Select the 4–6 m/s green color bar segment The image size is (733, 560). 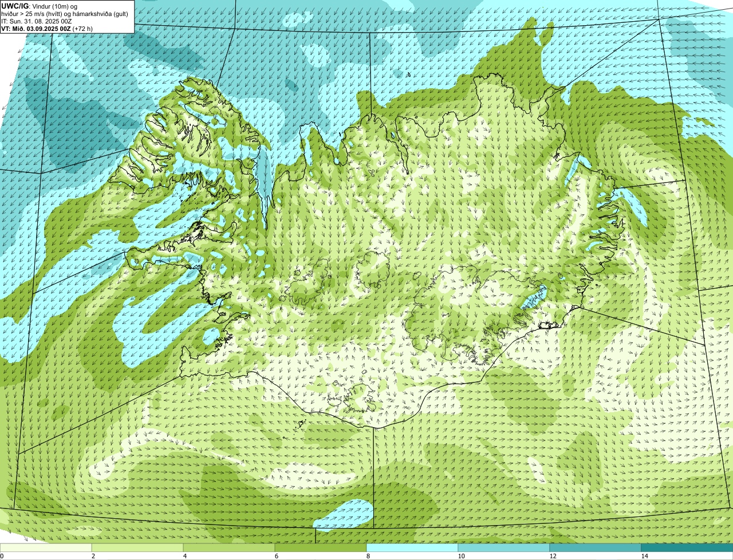pyautogui.click(x=229, y=547)
